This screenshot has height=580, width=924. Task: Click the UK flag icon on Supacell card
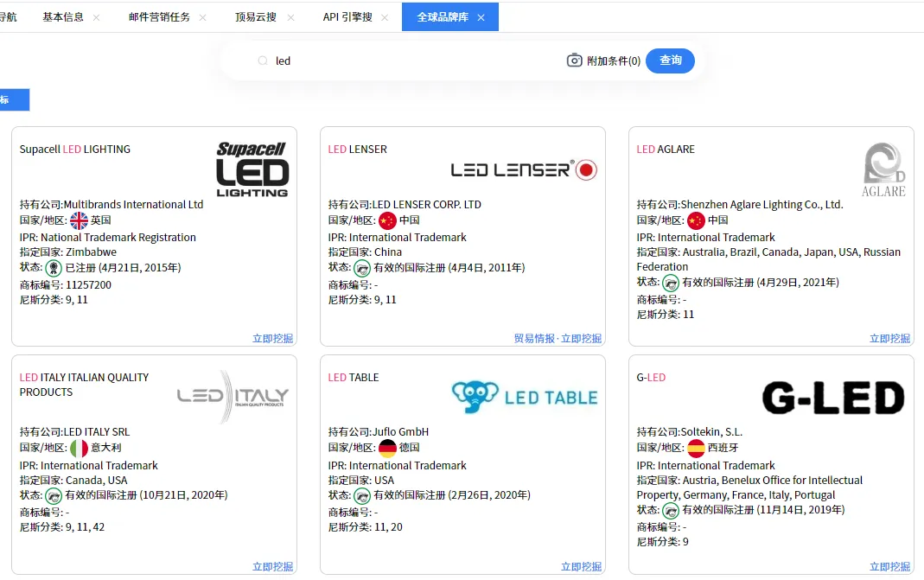pyautogui.click(x=79, y=220)
